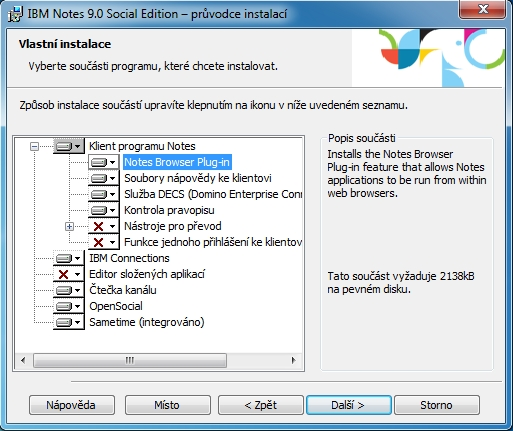Open install dropdown for Notes Browser Plug-in
This screenshot has width=513, height=431.
point(104,162)
